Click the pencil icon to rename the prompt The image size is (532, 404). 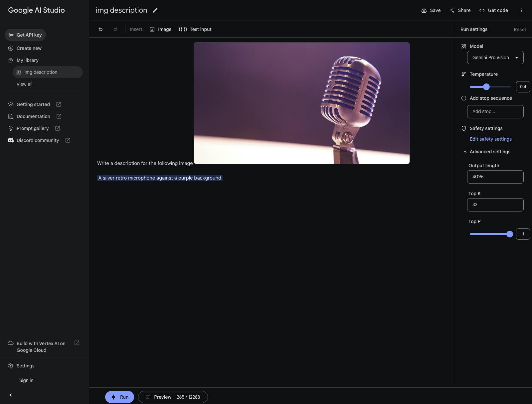[x=155, y=10]
